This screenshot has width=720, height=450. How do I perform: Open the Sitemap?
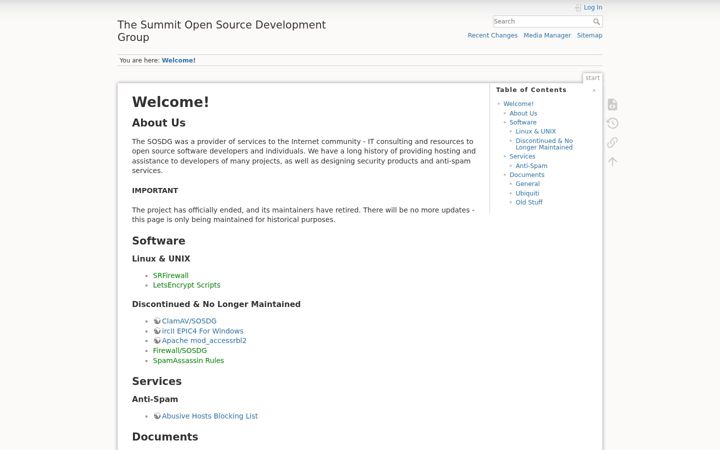click(x=590, y=35)
